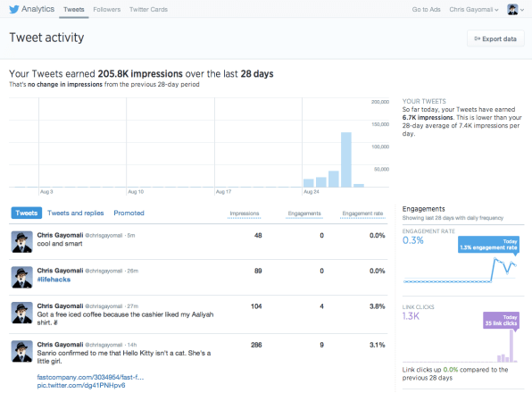Open the profile avatar menu top right
The height and width of the screenshot is (393, 532).
512,10
